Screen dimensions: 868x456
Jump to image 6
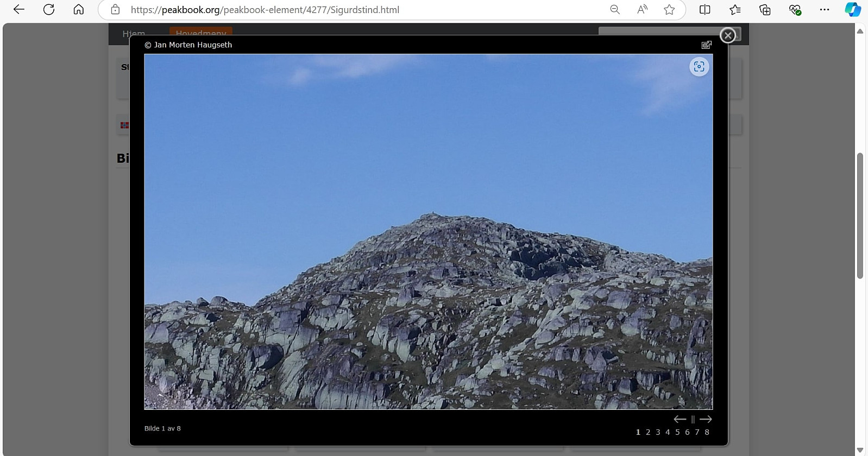(x=687, y=432)
